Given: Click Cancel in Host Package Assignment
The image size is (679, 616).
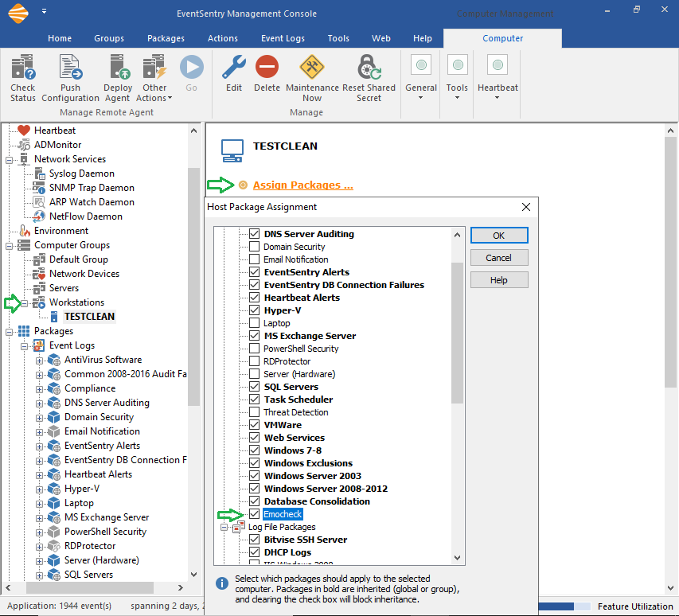Looking at the screenshot, I should click(x=499, y=258).
